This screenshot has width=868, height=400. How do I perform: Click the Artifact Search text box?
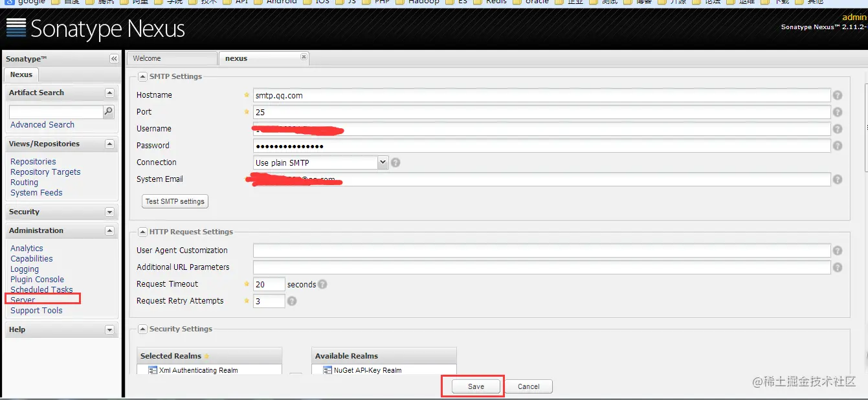(56, 112)
